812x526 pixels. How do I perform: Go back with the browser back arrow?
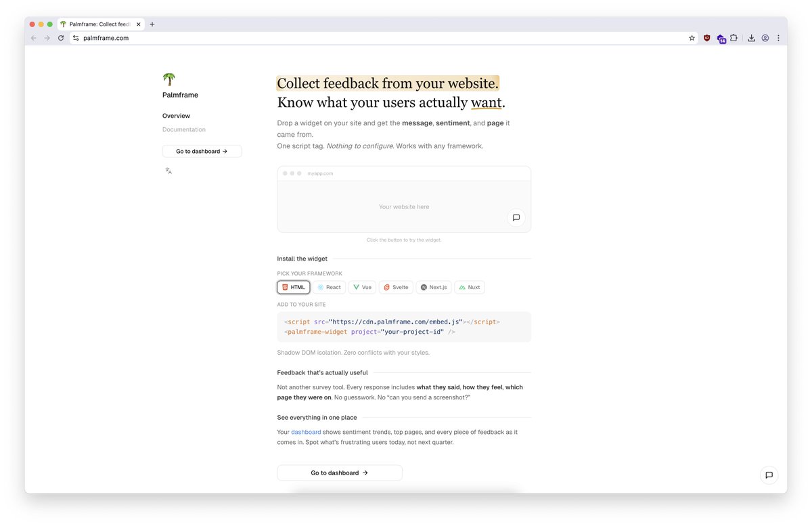(34, 38)
